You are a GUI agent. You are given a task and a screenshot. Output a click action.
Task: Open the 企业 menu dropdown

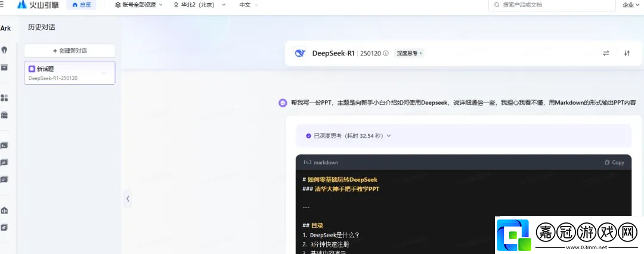[x=633, y=5]
